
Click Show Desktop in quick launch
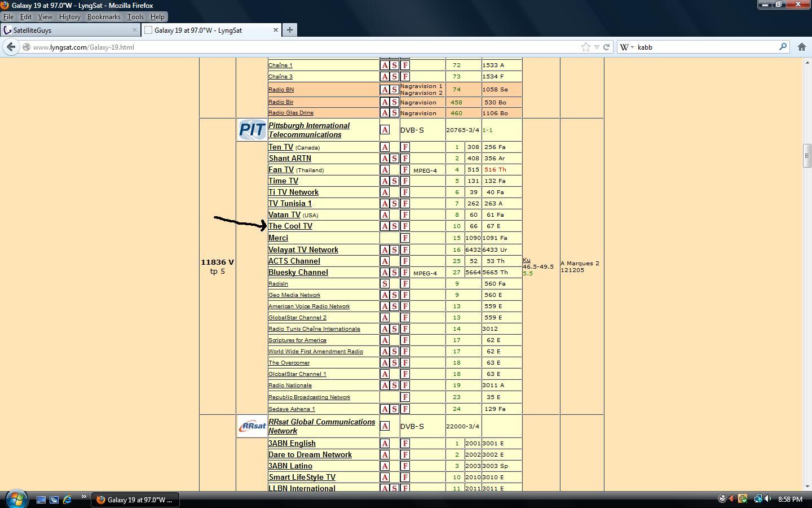[41, 500]
